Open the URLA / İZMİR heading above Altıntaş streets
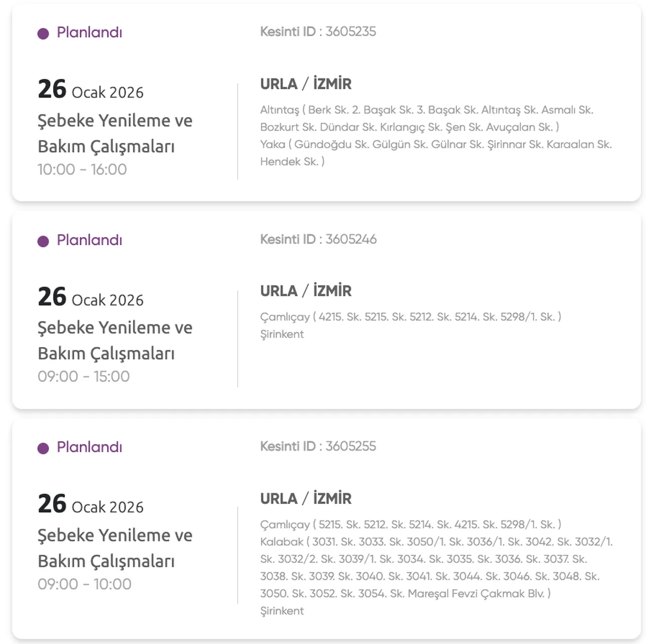Image resolution: width=646 pixels, height=644 pixels. pyautogui.click(x=306, y=84)
